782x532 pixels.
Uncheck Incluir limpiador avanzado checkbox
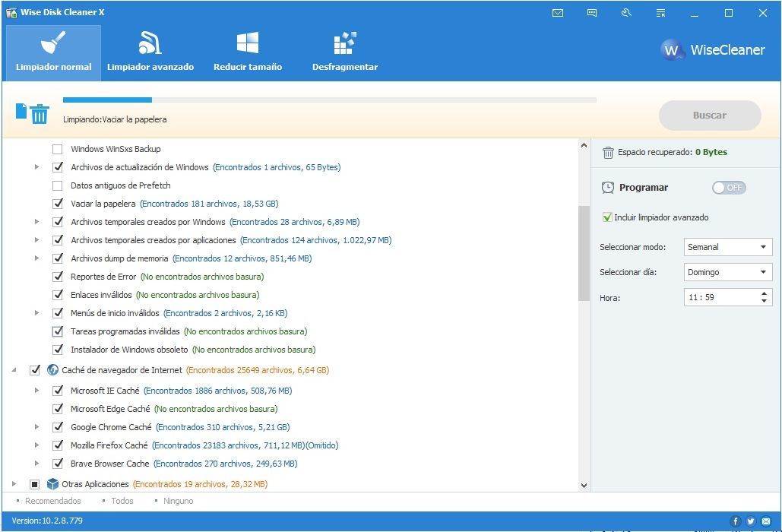(x=607, y=217)
